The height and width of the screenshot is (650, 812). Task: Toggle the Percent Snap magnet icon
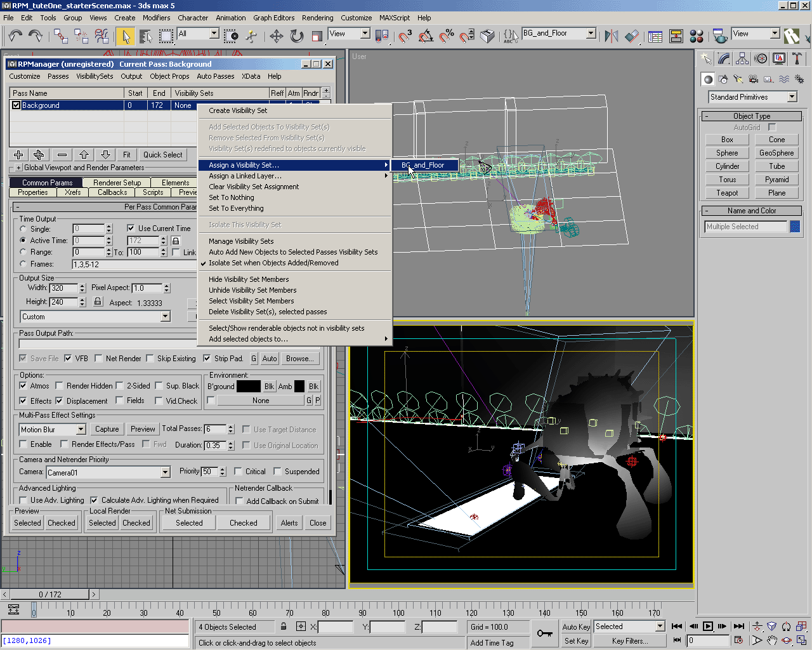coord(447,36)
